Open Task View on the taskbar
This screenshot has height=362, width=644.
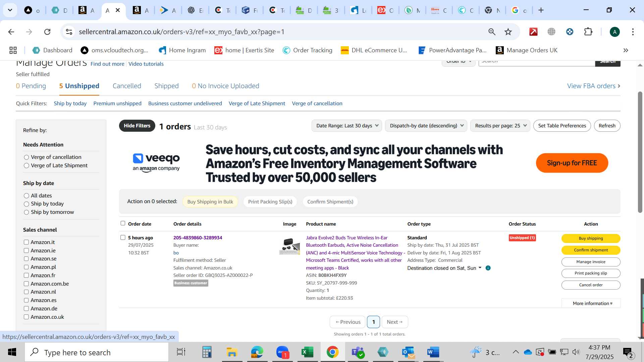coord(181,352)
